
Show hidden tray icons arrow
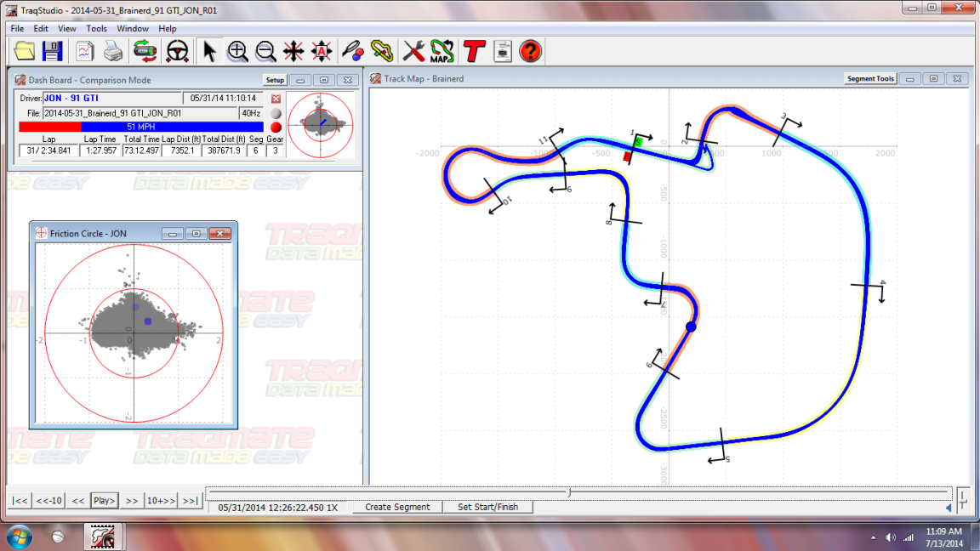pos(873,537)
